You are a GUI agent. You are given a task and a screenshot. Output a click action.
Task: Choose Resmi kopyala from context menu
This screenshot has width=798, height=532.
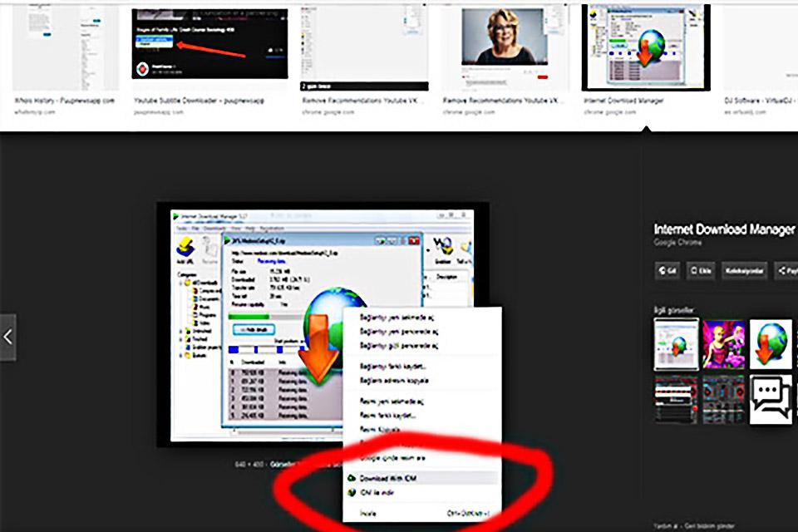pyautogui.click(x=421, y=430)
